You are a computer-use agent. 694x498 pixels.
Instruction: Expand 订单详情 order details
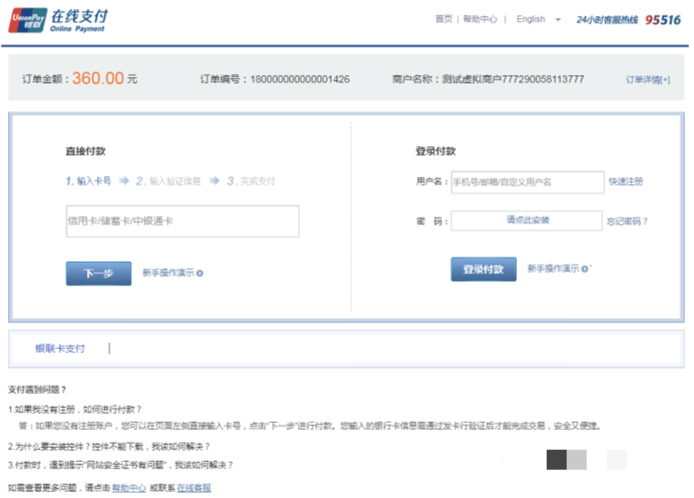[647, 79]
